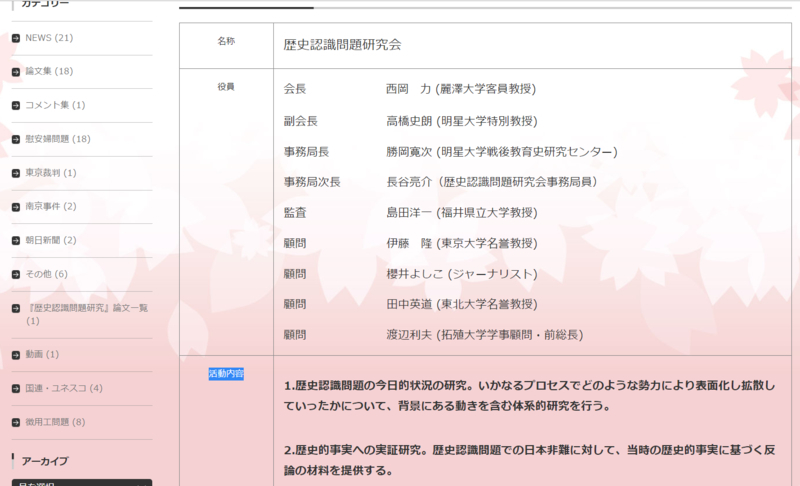Open the archive month dropdown under アーカイブ
The width and height of the screenshot is (800, 486).
pyautogui.click(x=82, y=482)
